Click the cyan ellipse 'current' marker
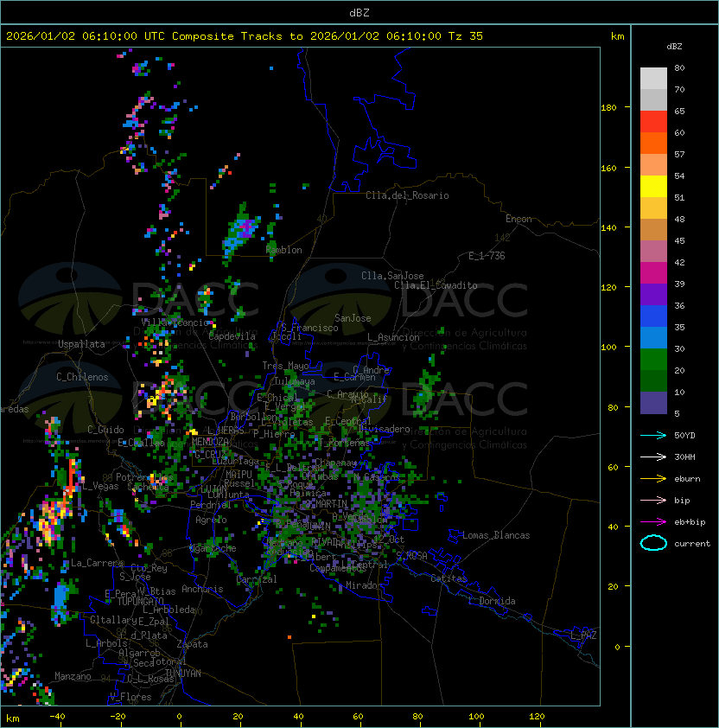 pos(653,543)
